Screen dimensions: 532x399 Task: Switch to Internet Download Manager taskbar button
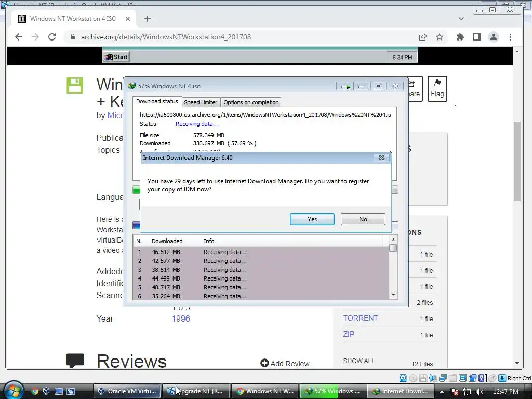(x=400, y=391)
